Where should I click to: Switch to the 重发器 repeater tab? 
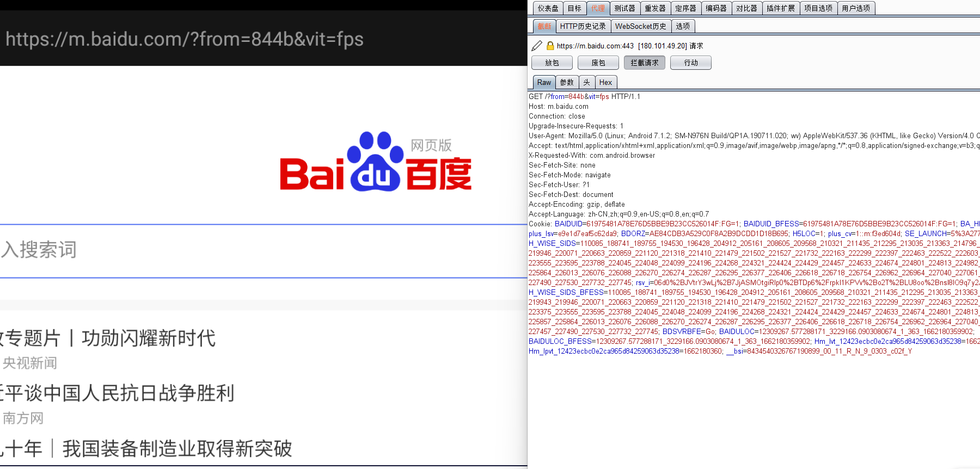point(655,8)
